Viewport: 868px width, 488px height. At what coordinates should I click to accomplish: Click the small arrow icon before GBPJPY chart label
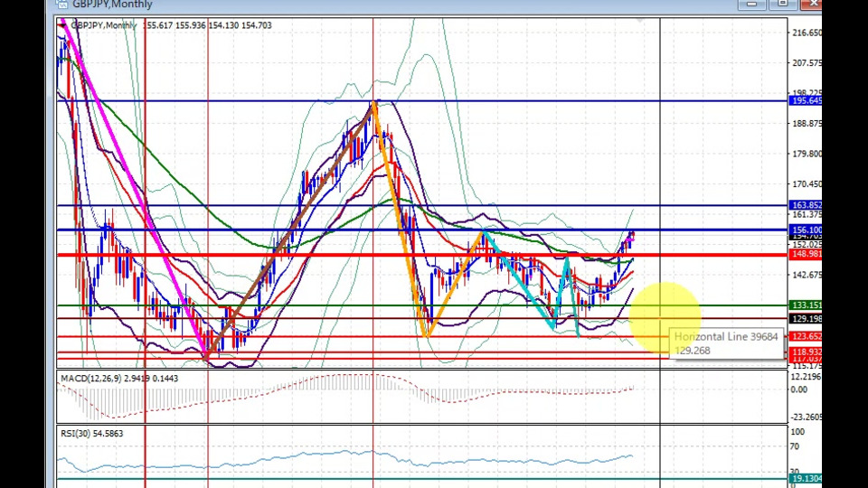pyautogui.click(x=62, y=25)
